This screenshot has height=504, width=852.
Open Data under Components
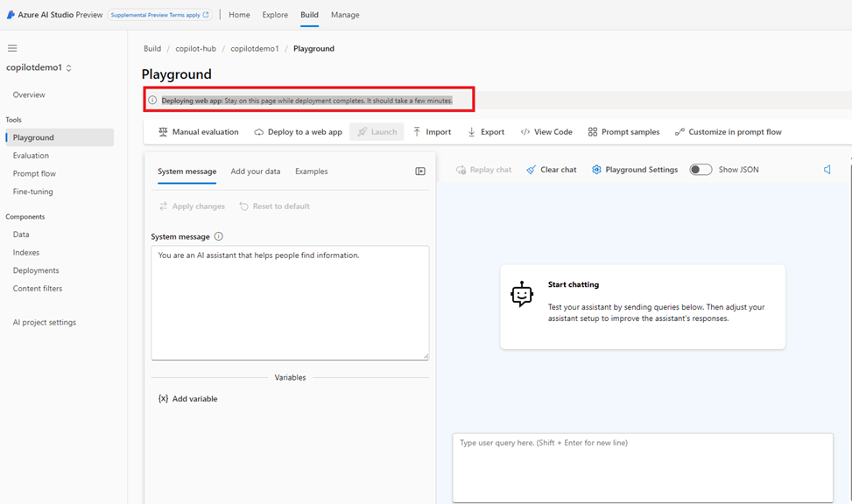tap(21, 234)
